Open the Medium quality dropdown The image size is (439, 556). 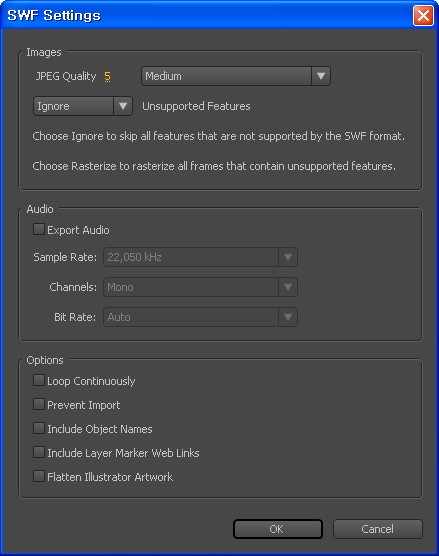[x=236, y=76]
